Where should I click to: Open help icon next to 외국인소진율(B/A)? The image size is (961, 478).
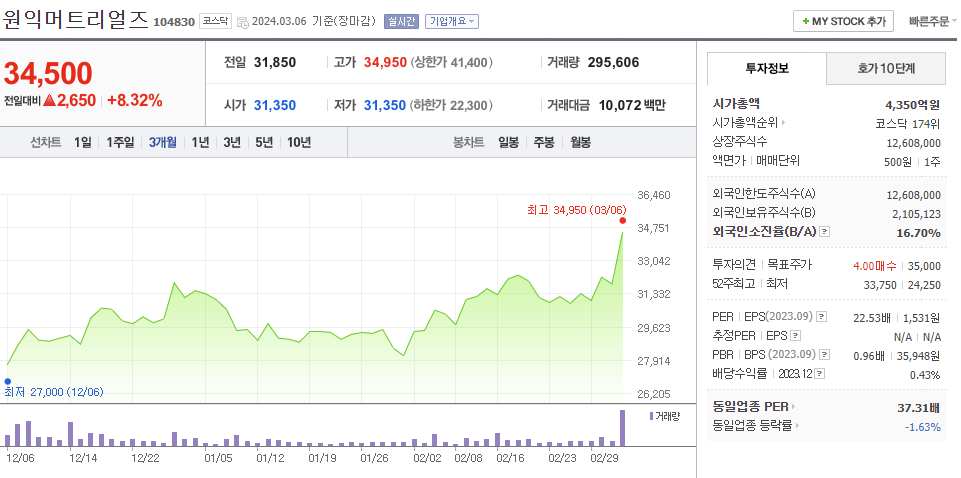825,232
